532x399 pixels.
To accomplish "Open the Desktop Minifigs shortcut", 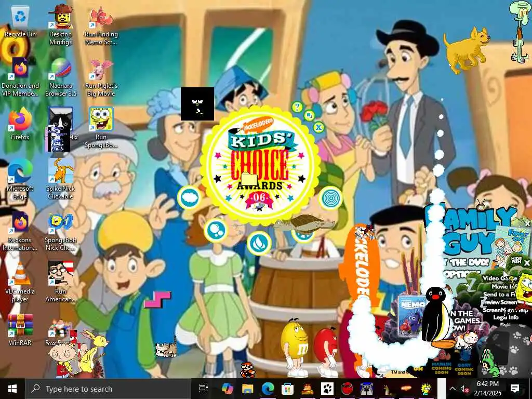I will [60, 25].
